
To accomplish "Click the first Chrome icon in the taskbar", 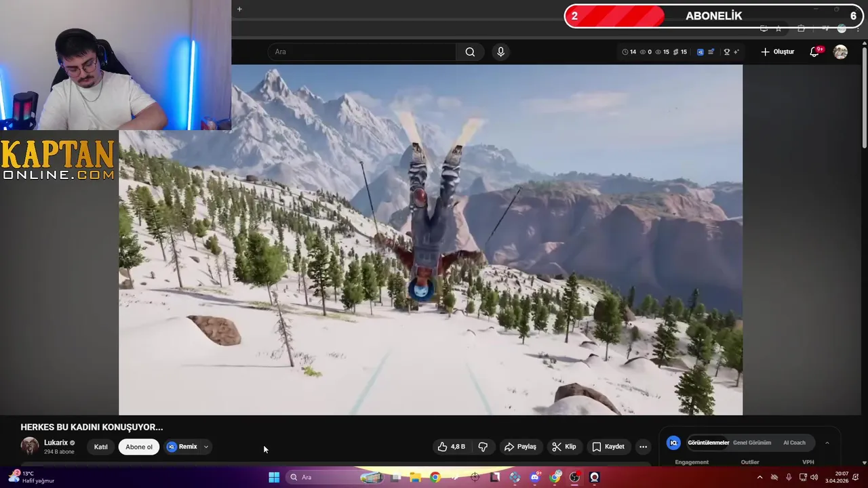I will click(435, 477).
